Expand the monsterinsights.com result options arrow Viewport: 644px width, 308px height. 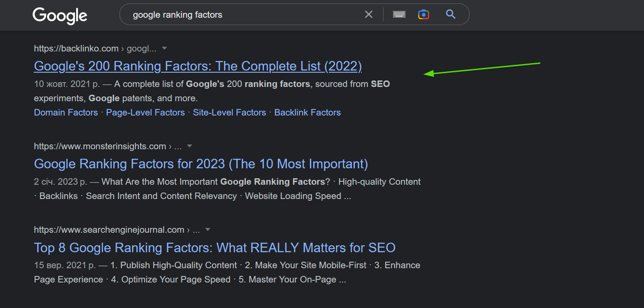[189, 146]
